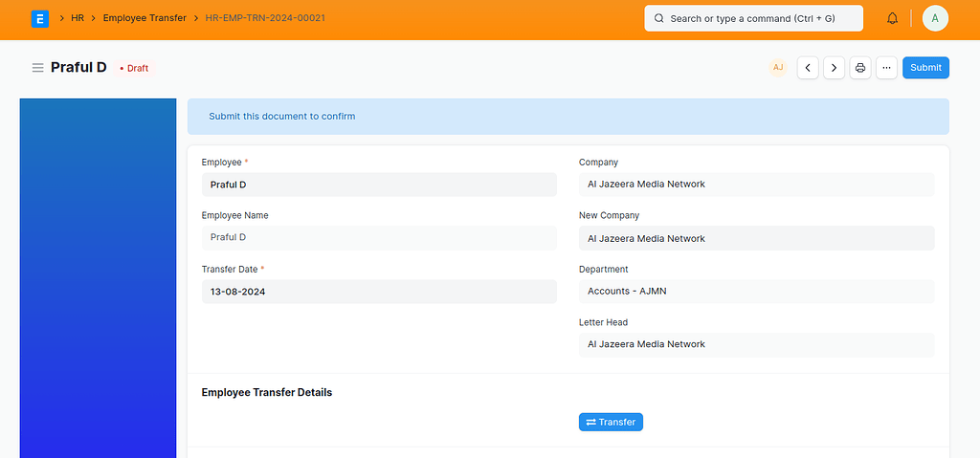Navigate to HR breadcrumb
This screenshot has height=458, width=980.
coord(78,18)
